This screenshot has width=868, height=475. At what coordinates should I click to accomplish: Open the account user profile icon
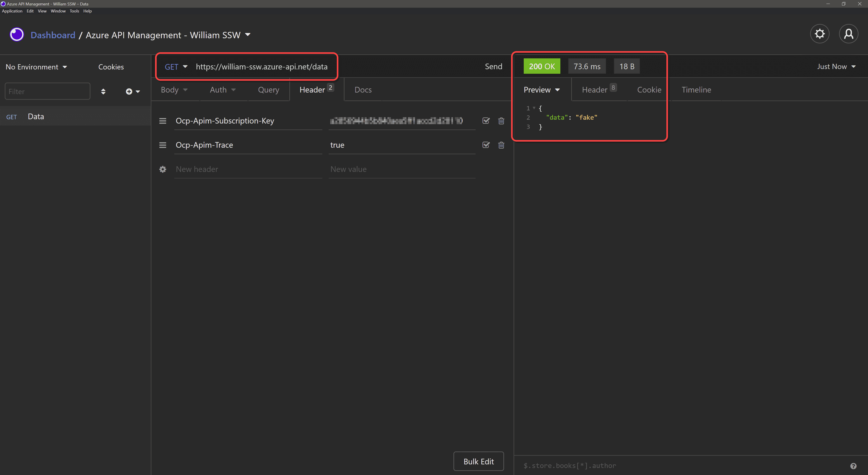coord(849,34)
